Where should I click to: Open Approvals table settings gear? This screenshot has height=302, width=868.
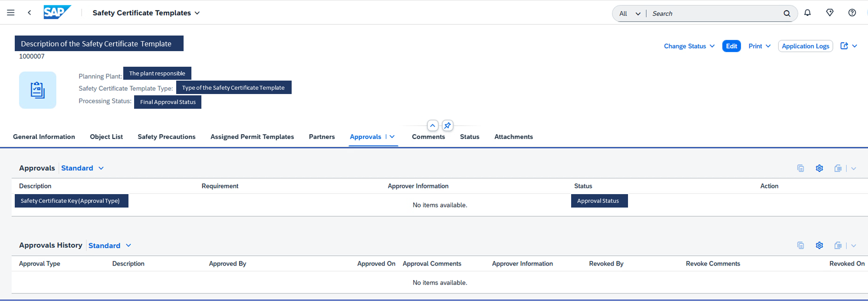click(x=819, y=168)
